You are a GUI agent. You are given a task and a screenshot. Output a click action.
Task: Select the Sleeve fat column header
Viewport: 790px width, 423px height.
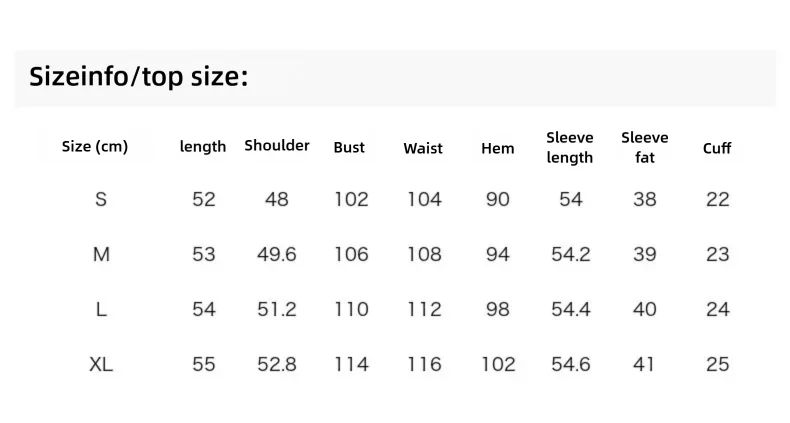[644, 148]
